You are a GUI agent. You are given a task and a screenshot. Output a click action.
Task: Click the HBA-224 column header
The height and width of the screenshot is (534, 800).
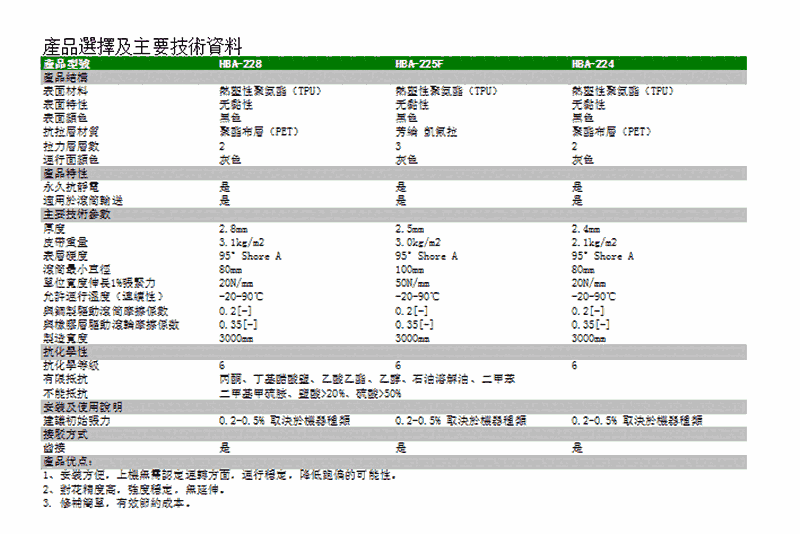pyautogui.click(x=593, y=63)
